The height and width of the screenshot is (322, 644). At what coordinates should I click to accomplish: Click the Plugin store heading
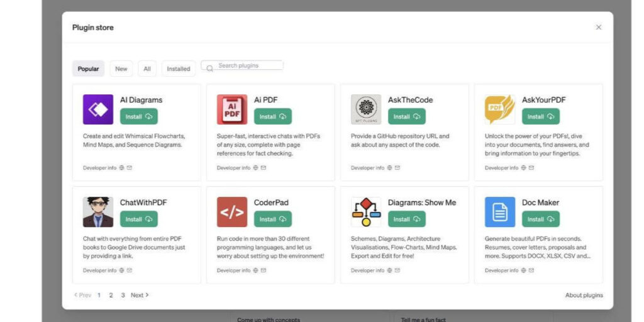(x=93, y=28)
